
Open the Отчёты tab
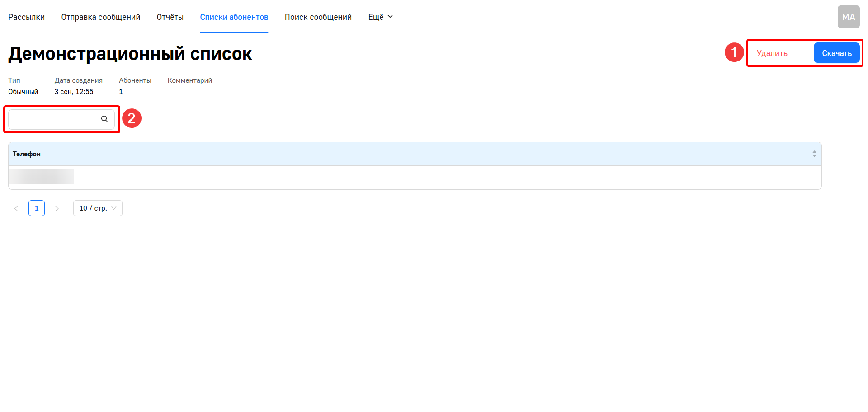click(x=170, y=17)
